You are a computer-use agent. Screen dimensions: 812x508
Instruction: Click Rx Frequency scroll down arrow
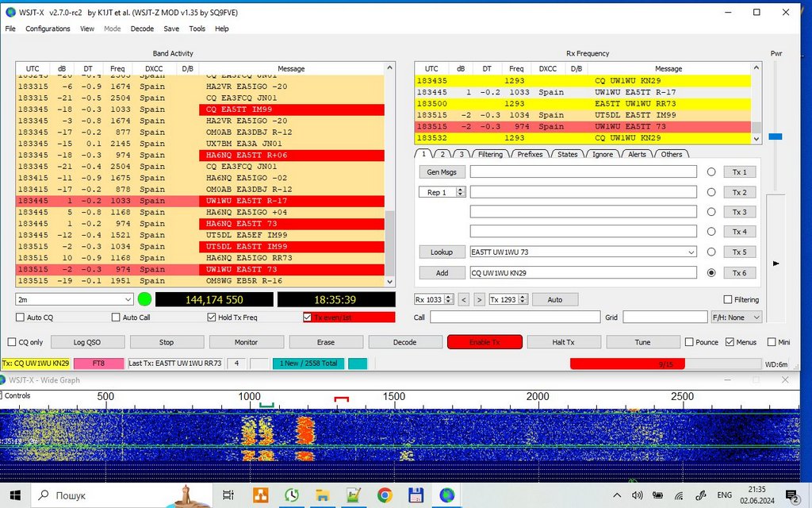(756, 138)
